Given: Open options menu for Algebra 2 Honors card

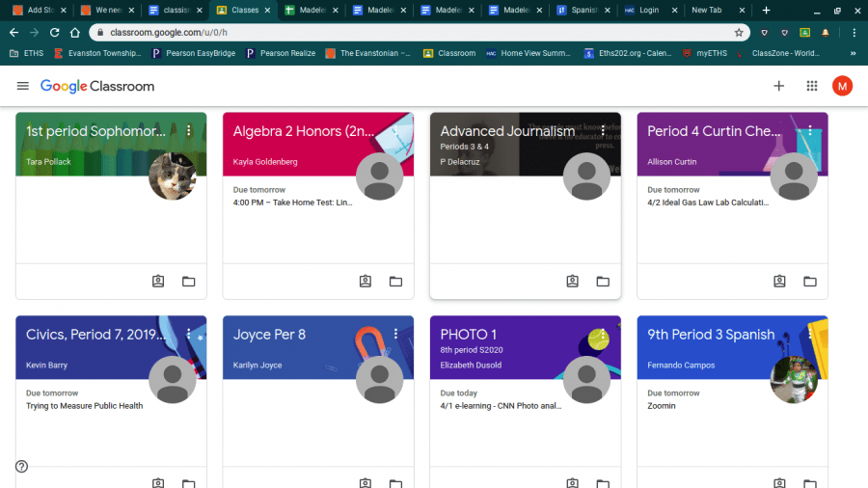Looking at the screenshot, I should pos(395,130).
